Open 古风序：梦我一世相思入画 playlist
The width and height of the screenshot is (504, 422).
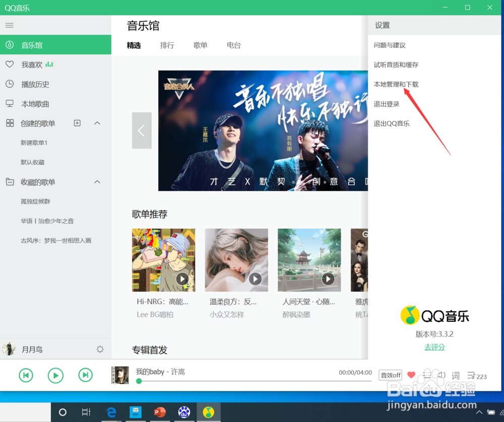click(56, 241)
